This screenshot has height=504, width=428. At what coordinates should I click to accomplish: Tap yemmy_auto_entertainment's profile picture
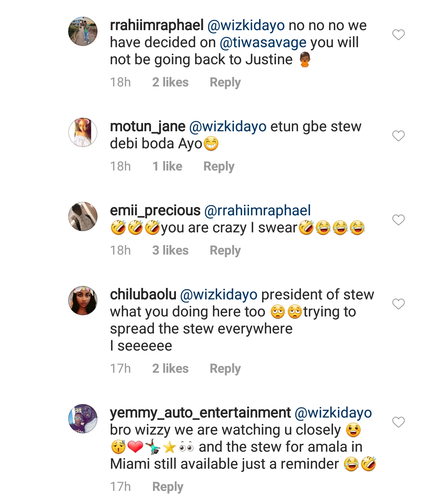(x=83, y=419)
